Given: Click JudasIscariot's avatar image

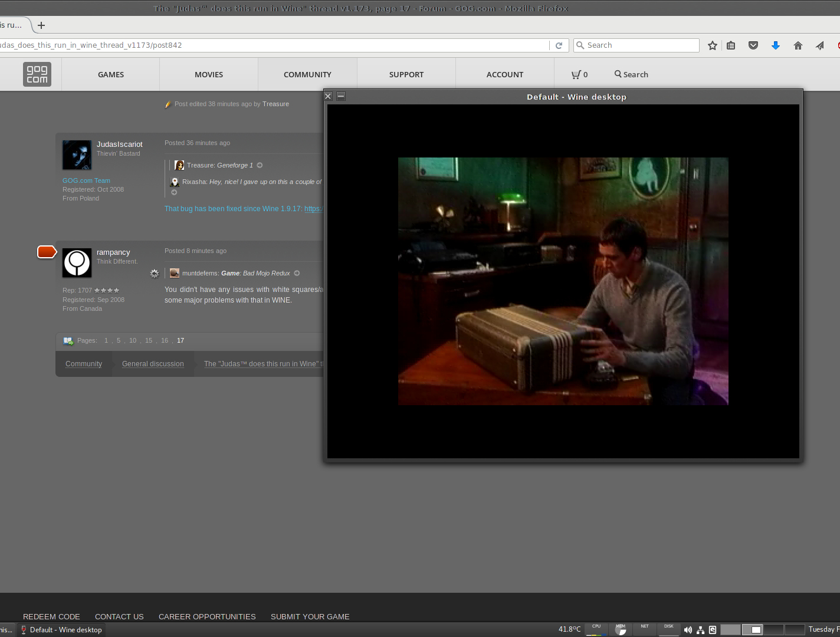Looking at the screenshot, I should click(77, 155).
